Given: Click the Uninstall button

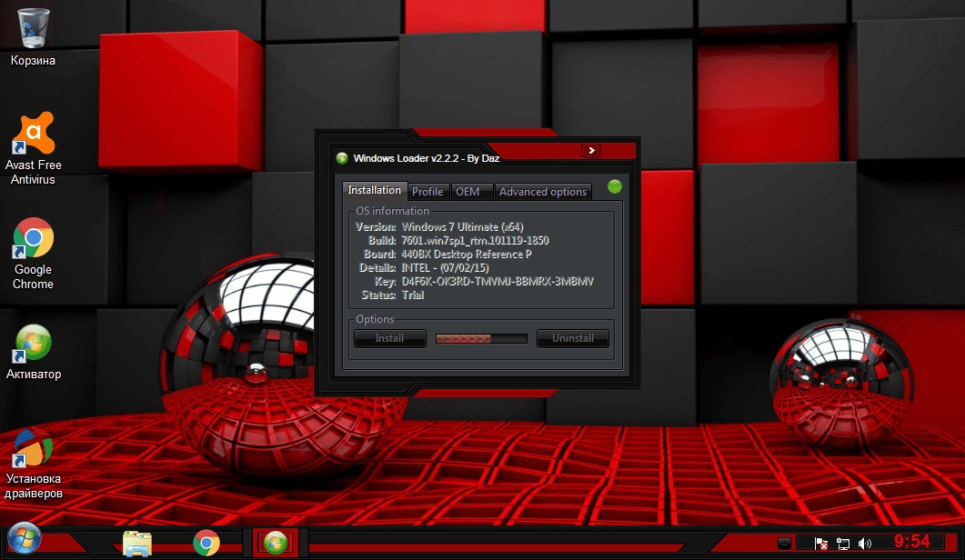Looking at the screenshot, I should pos(572,338).
